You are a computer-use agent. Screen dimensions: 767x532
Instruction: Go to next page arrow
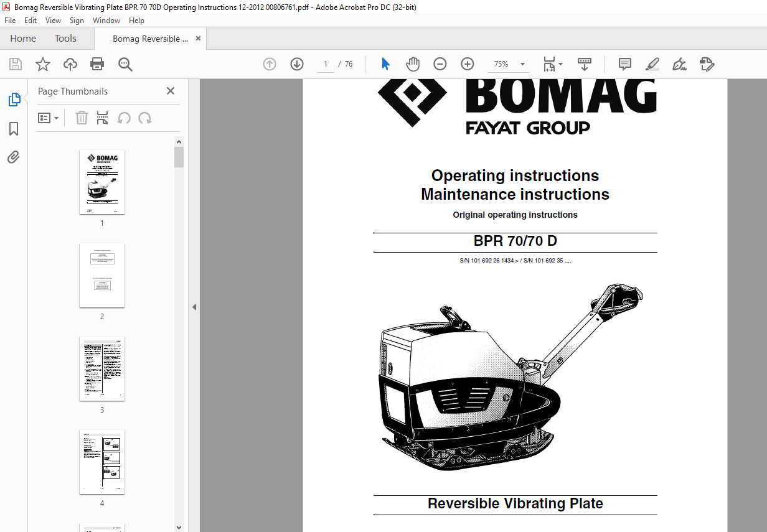click(x=297, y=64)
